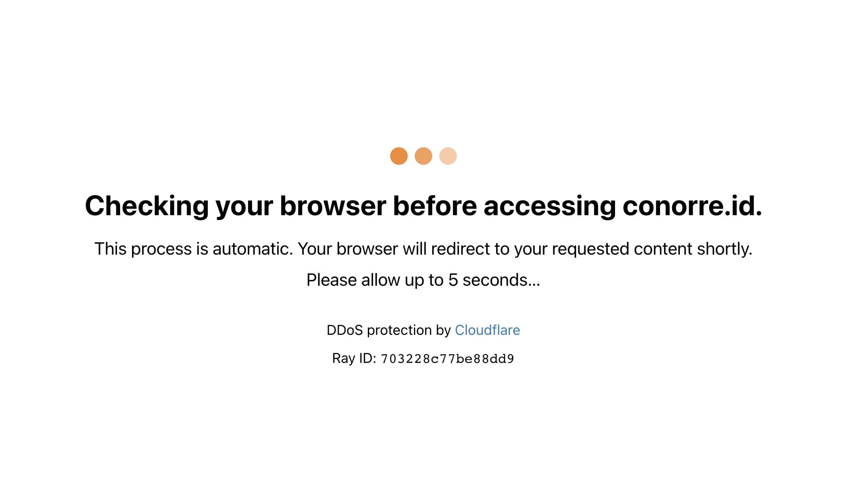Click the "Ray ID:" label
This screenshot has height=490, width=868.
click(354, 359)
